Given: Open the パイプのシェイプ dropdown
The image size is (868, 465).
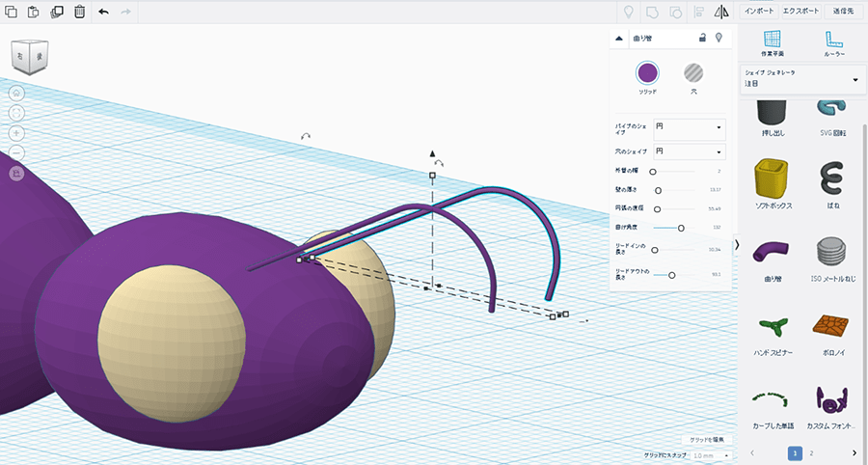Looking at the screenshot, I should pos(690,129).
